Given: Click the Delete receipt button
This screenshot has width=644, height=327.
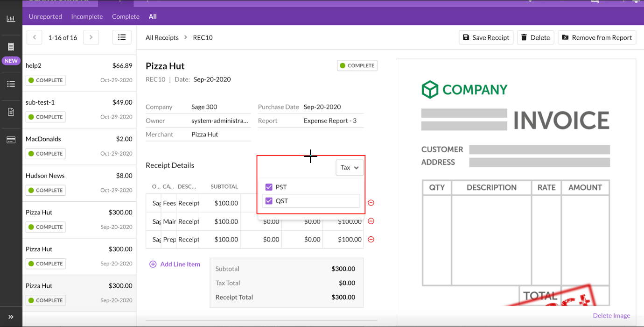Looking at the screenshot, I should pos(535,37).
